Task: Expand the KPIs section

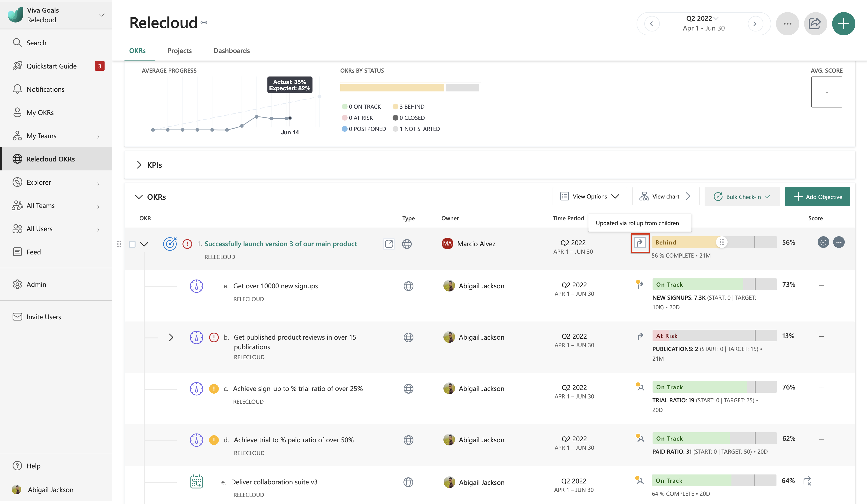Action: pos(139,165)
